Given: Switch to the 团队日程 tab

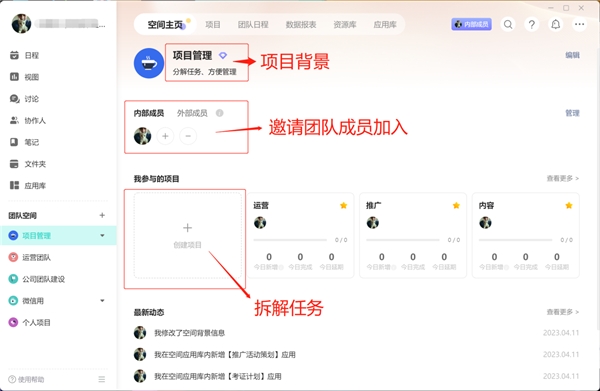Looking at the screenshot, I should click(253, 25).
